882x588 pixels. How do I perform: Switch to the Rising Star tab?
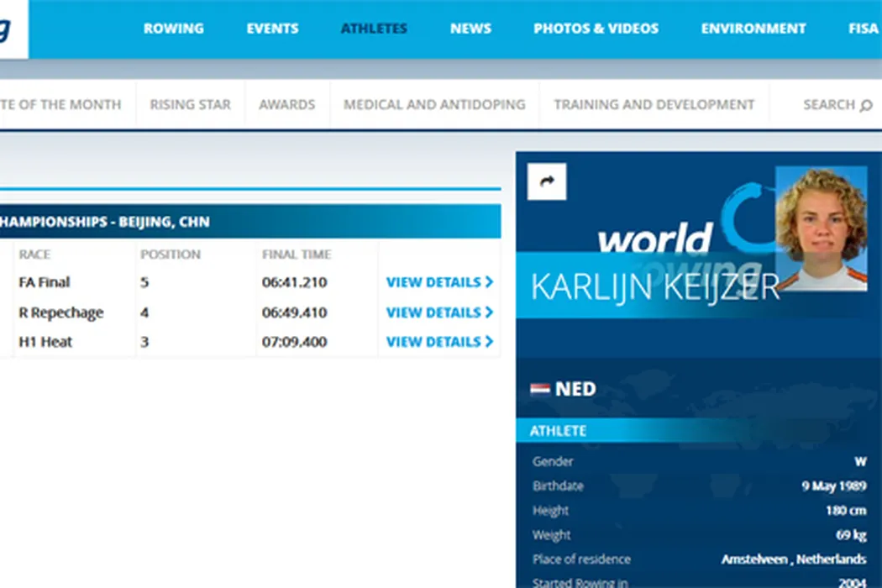(190, 105)
